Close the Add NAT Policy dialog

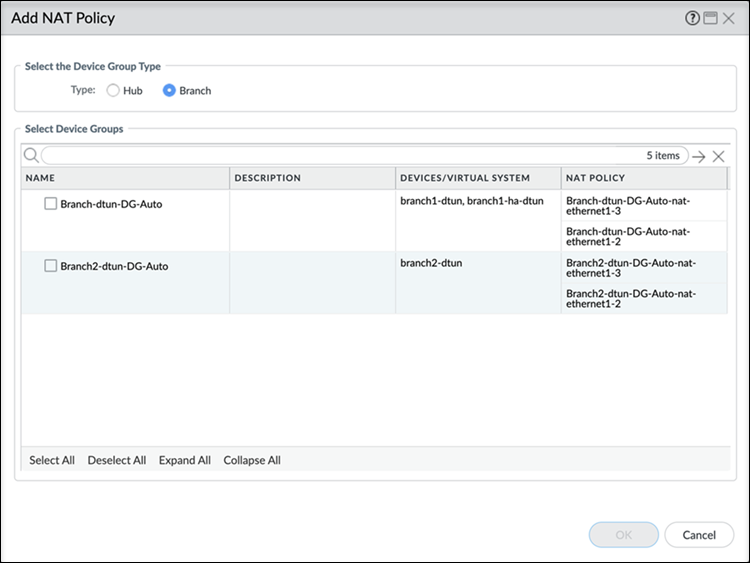point(728,18)
